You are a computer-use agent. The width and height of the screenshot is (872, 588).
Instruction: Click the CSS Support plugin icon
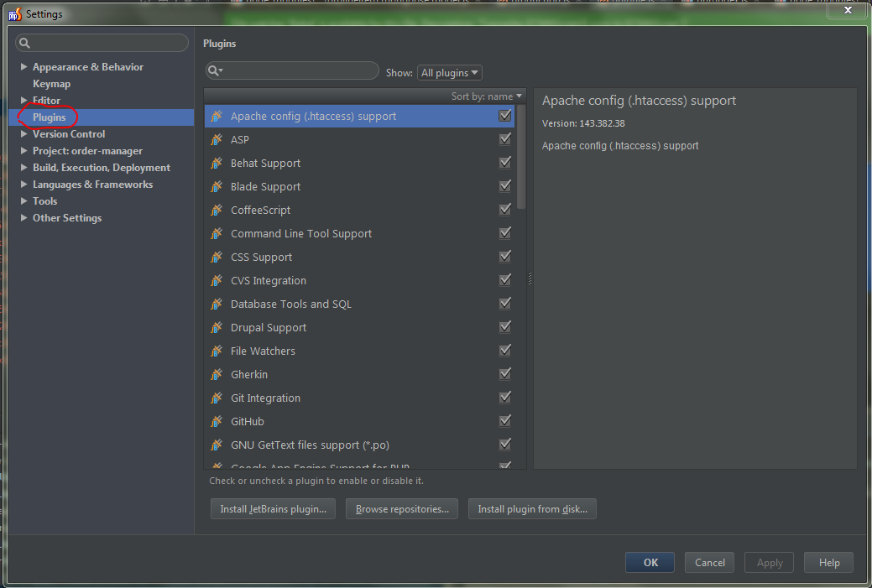(x=217, y=257)
